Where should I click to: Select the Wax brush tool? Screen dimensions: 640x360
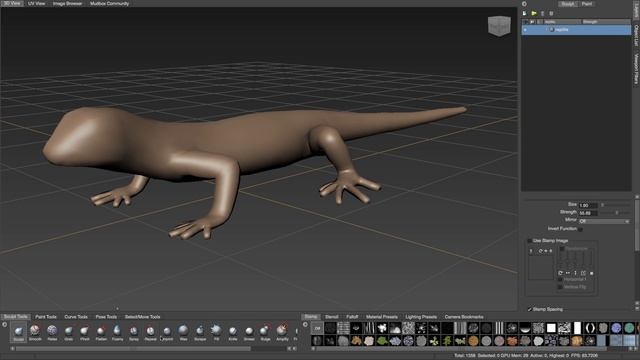[x=183, y=331]
